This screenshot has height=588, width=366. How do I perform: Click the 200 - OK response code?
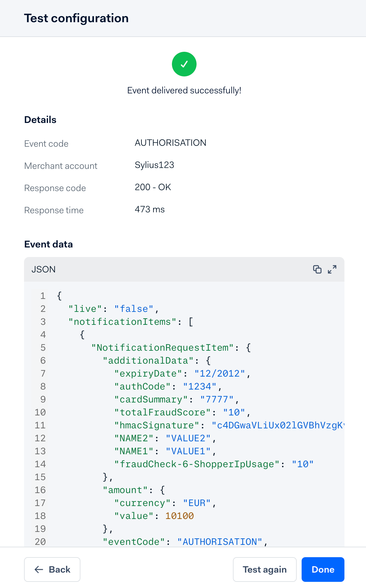[x=153, y=187]
